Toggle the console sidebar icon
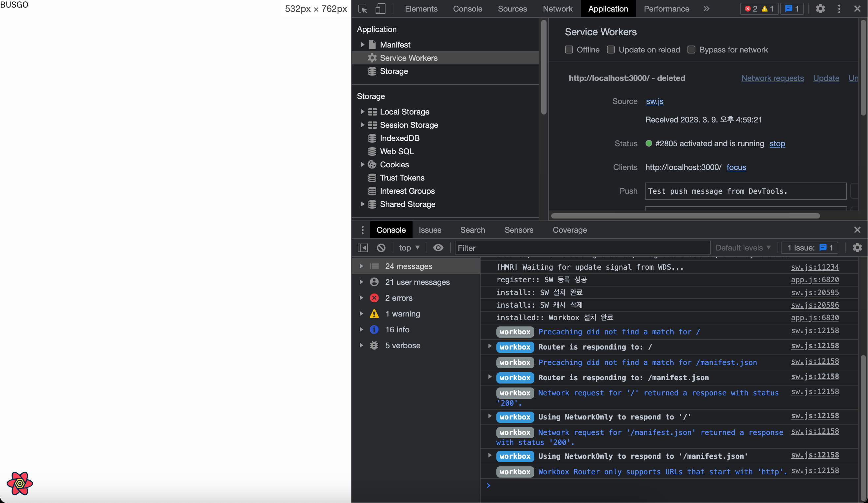The height and width of the screenshot is (503, 868). pyautogui.click(x=363, y=248)
